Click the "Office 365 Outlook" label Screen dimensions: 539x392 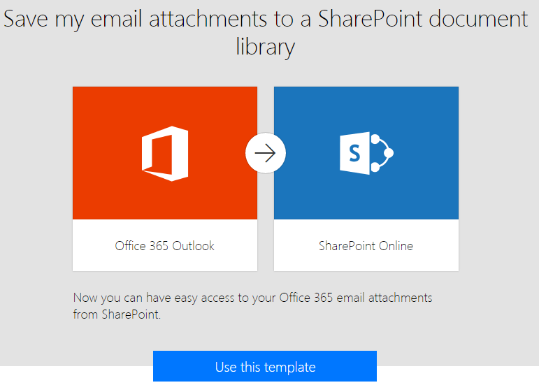(x=165, y=246)
